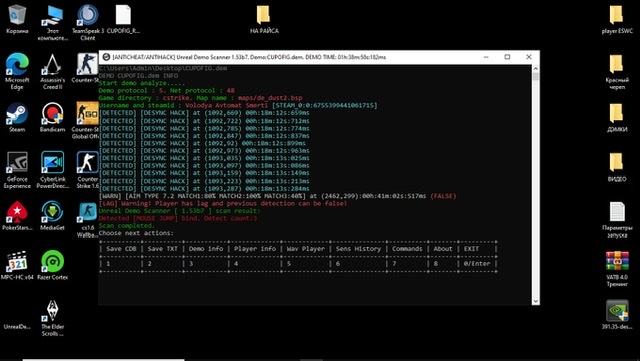Open the player ESWC folder
640x361 pixels.
coord(617,19)
